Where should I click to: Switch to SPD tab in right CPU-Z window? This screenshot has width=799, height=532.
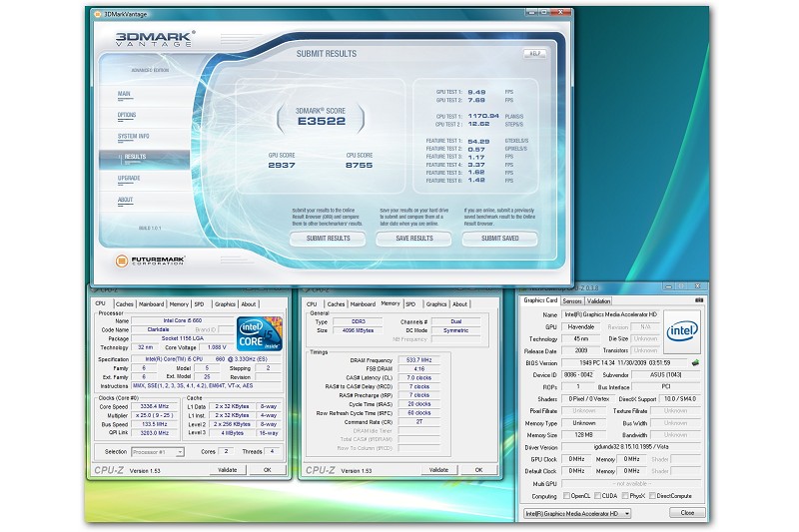[410, 303]
